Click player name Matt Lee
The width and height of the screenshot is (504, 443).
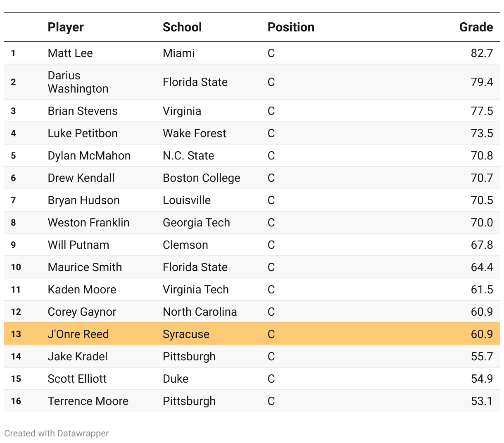point(70,53)
